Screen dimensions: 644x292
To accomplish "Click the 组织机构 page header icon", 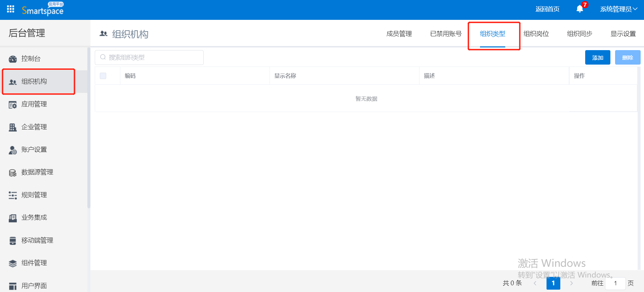I will pos(104,34).
